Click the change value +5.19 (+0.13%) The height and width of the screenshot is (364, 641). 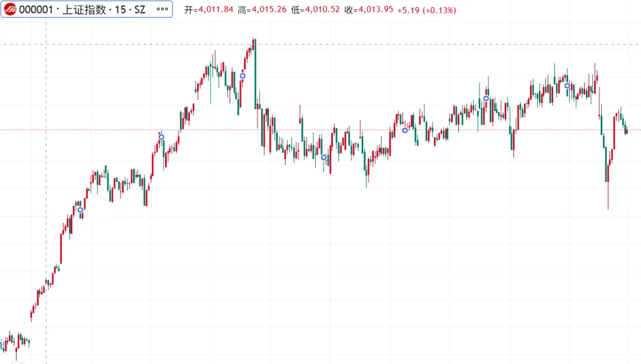(x=427, y=10)
